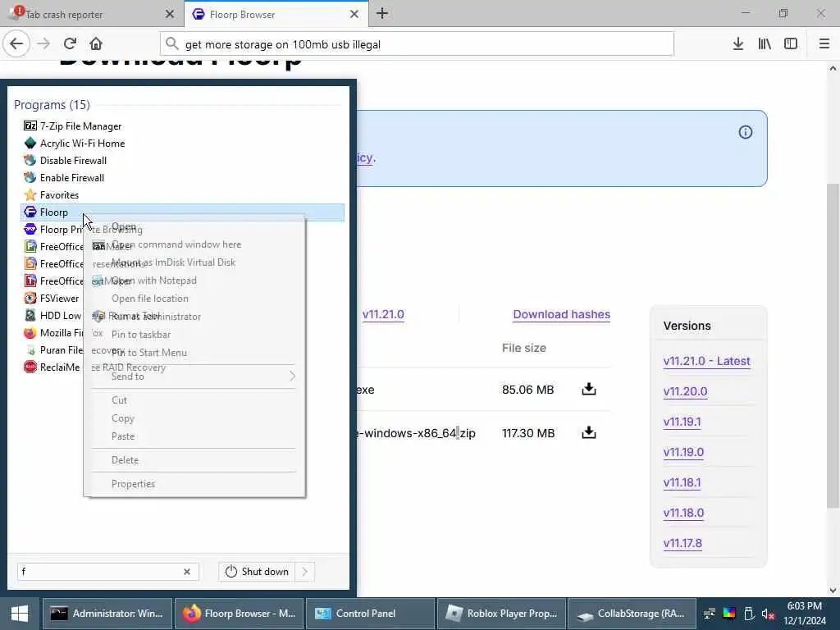Select Enable Firewall entry
Image resolution: width=840 pixels, height=630 pixels.
coord(182,177)
